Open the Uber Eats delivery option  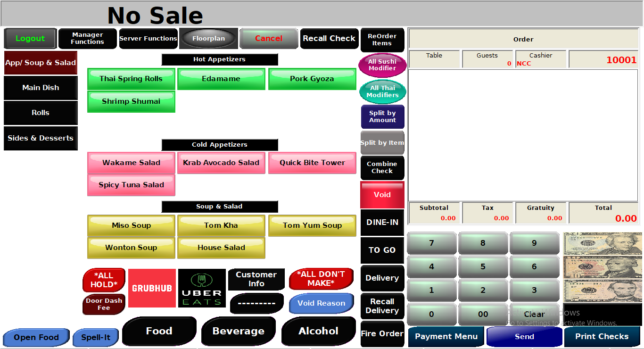(x=202, y=288)
